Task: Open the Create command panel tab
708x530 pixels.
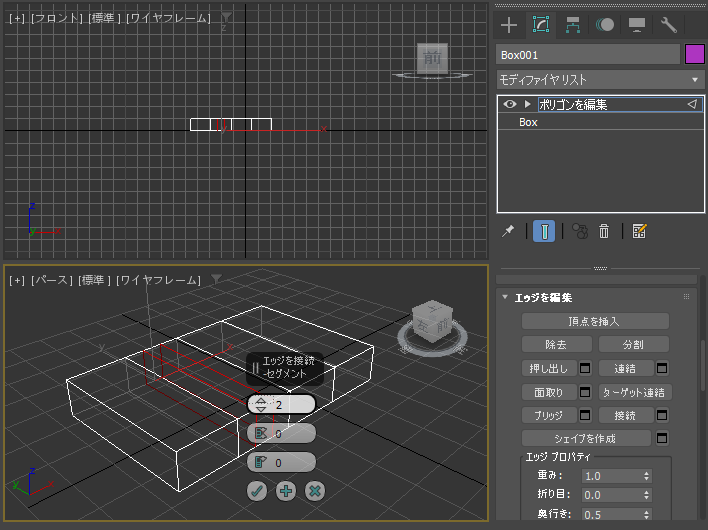Action: coord(509,25)
